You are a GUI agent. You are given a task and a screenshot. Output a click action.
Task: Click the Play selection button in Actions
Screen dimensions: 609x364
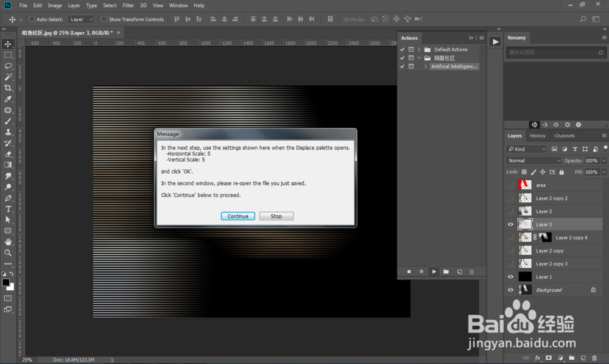434,271
